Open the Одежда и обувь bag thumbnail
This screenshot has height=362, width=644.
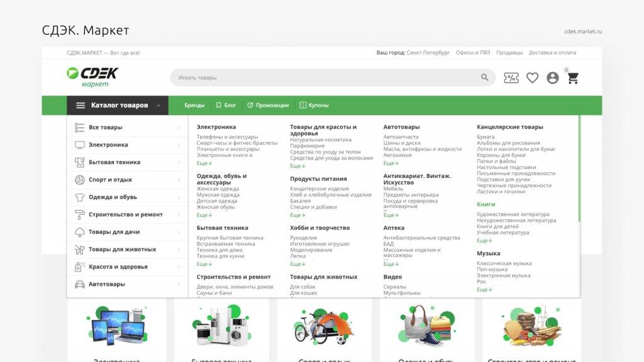pyautogui.click(x=427, y=331)
